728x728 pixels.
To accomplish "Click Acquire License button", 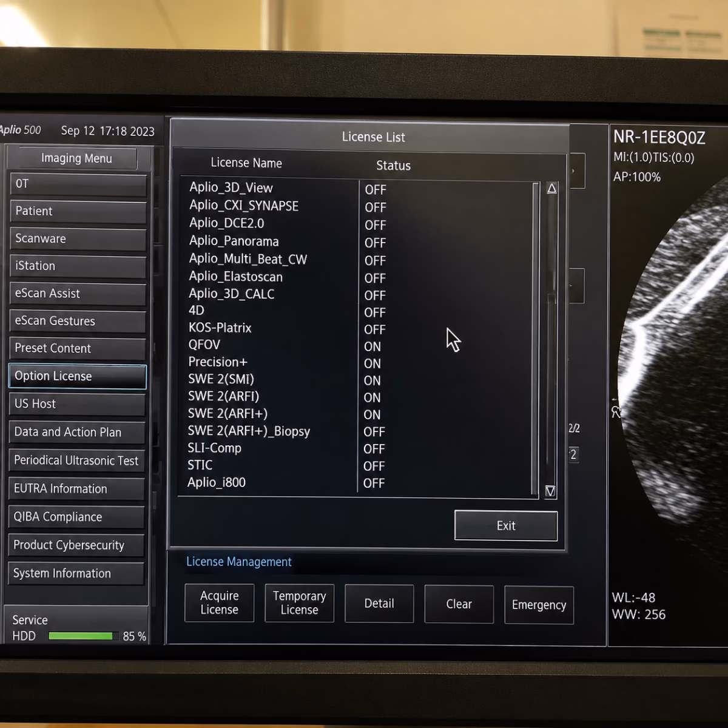I will (219, 603).
